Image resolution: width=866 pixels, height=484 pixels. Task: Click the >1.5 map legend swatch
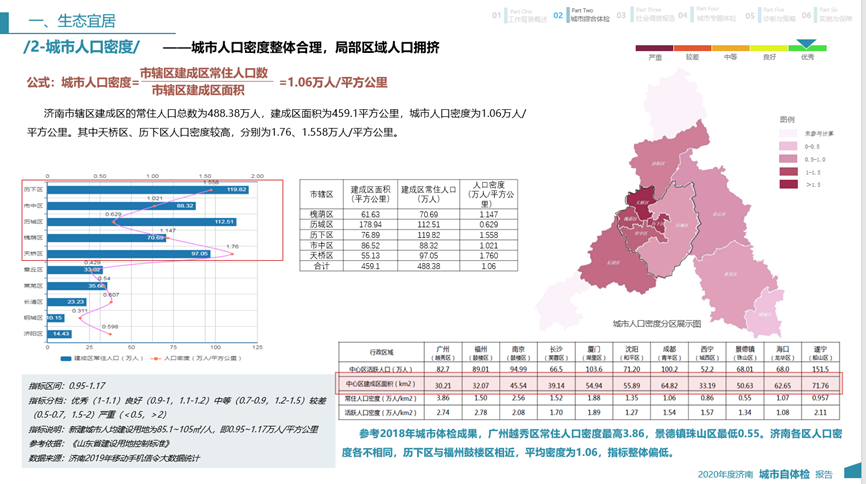tap(788, 184)
